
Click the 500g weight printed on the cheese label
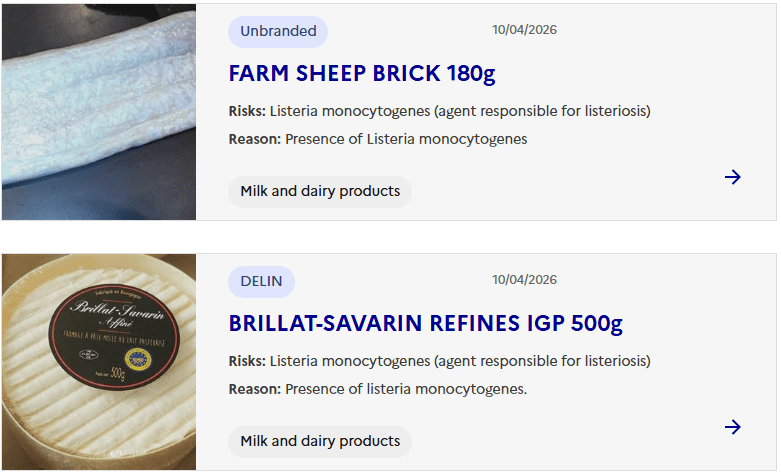[118, 374]
